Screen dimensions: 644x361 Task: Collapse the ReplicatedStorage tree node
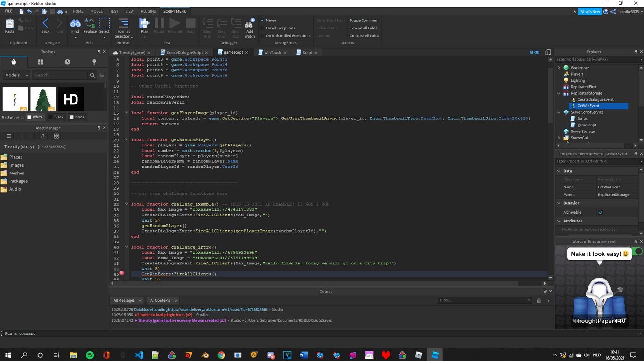(559, 93)
